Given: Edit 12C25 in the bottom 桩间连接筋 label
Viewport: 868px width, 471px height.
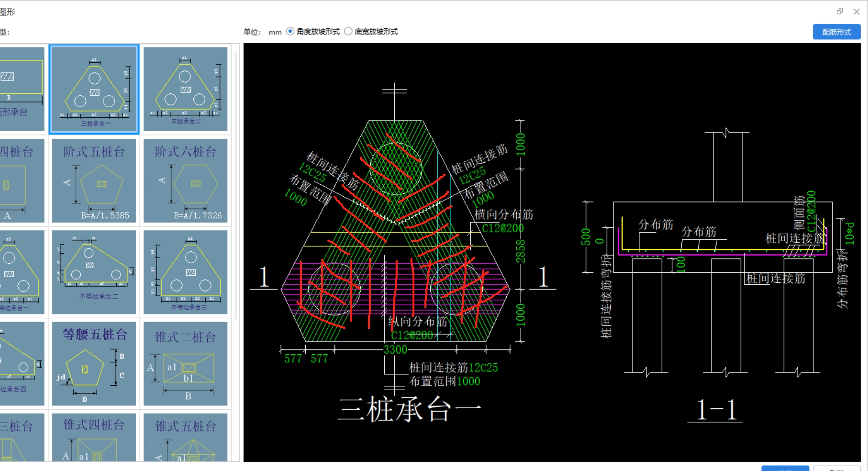Looking at the screenshot, I should (483, 368).
